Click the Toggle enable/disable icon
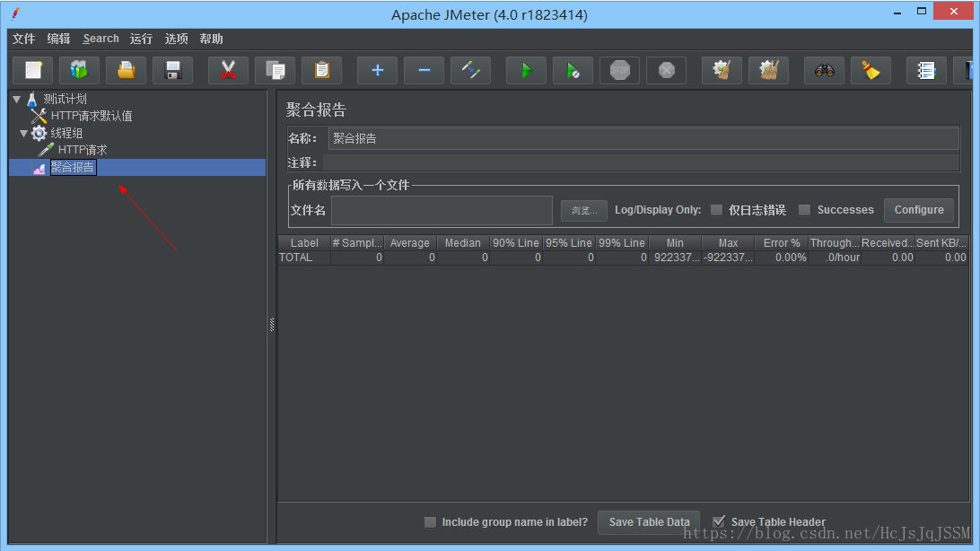The image size is (980, 551). click(470, 70)
